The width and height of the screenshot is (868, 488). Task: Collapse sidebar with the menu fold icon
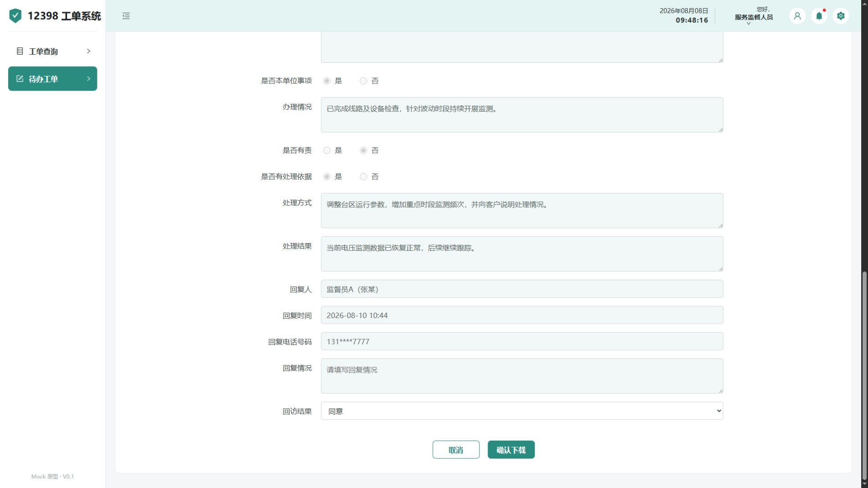(x=126, y=16)
